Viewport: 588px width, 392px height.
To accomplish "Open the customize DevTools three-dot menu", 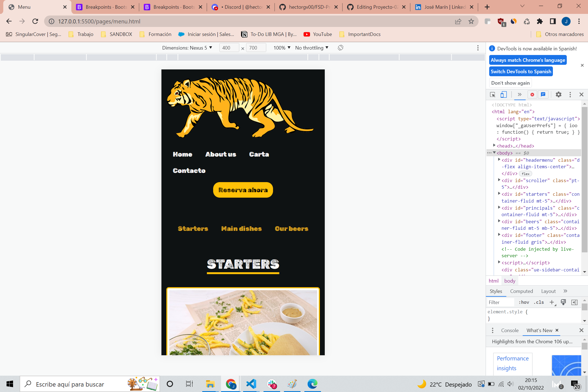I will click(570, 94).
